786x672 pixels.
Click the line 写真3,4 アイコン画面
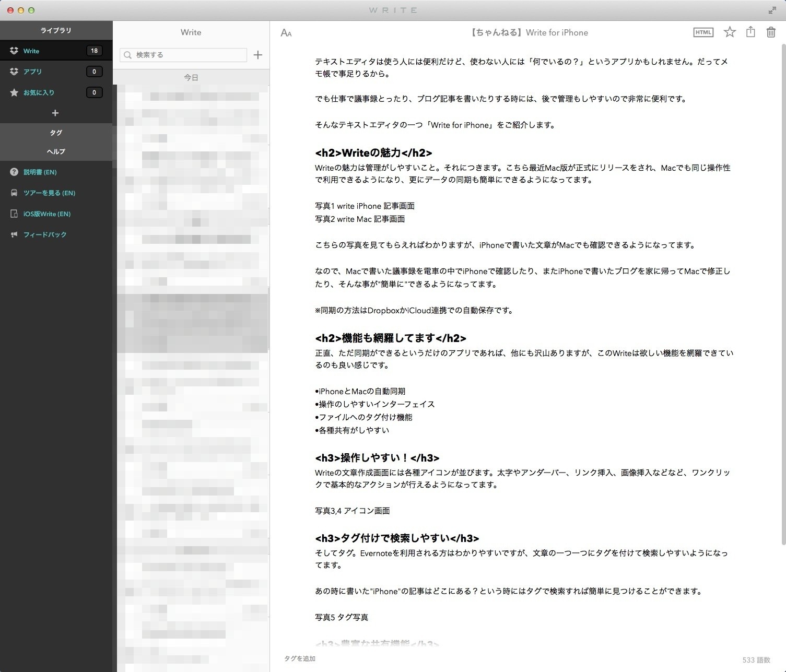pos(352,511)
